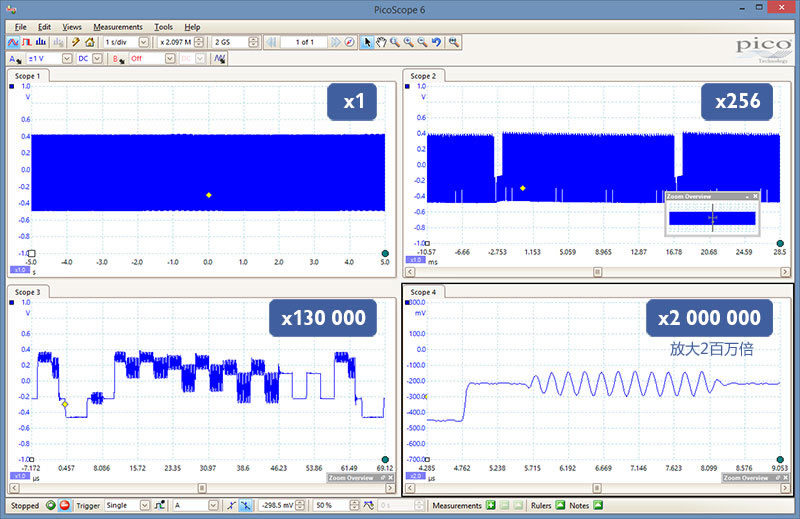Open the Tools menu
The image size is (800, 519).
tap(164, 27)
